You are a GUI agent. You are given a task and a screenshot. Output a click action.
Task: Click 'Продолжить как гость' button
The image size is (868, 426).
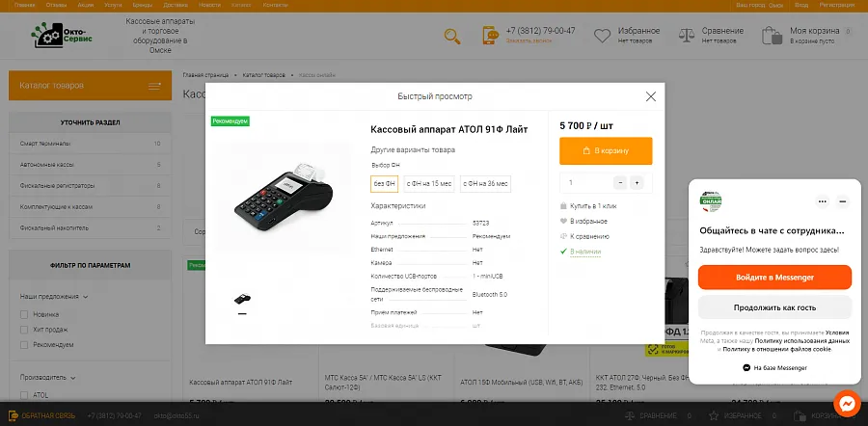click(x=774, y=307)
